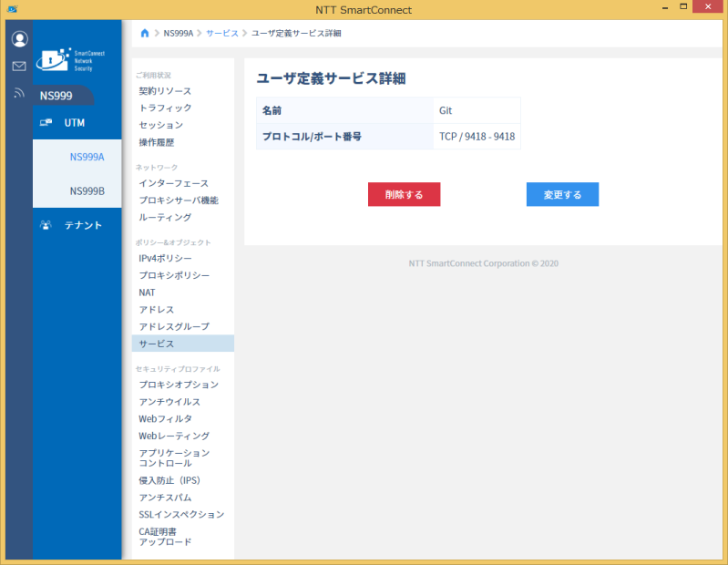
Task: Select the NS999 tab
Action: (63, 96)
